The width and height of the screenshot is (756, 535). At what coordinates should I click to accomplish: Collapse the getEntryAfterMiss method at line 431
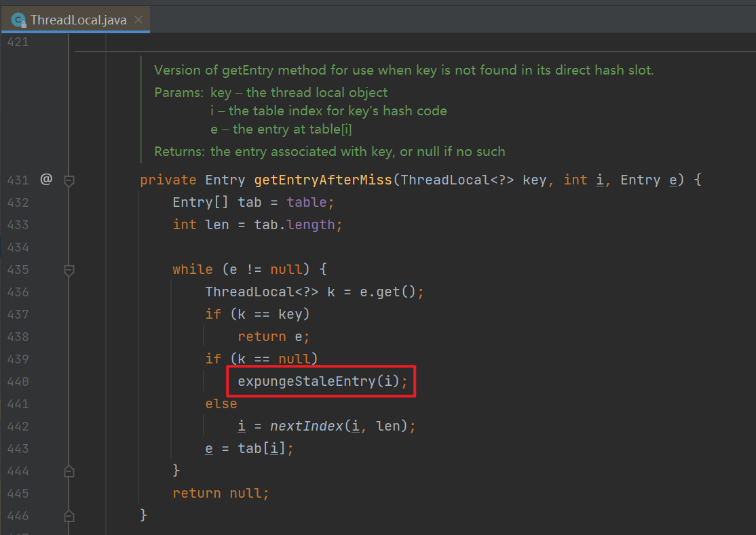coord(68,180)
